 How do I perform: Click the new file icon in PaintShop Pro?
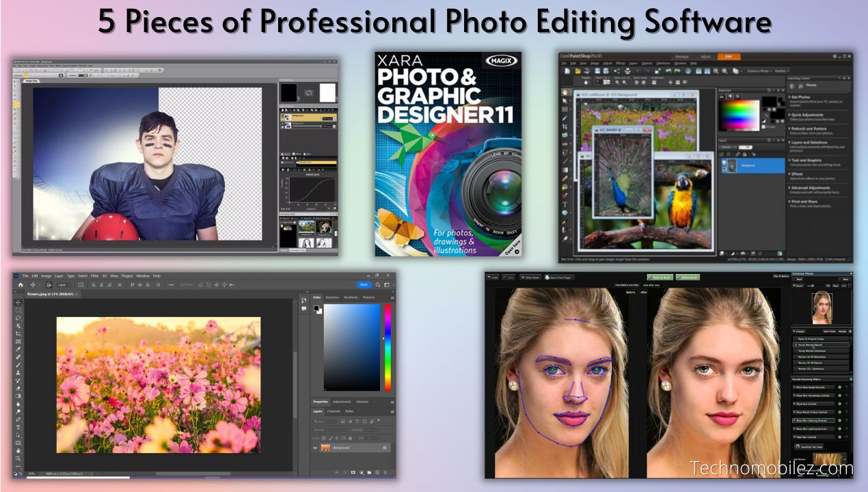[x=567, y=71]
